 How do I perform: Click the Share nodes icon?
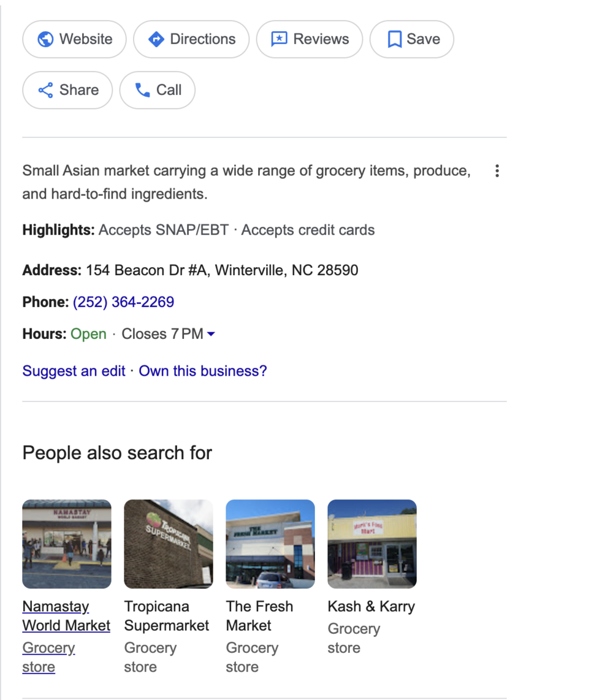[x=45, y=90]
